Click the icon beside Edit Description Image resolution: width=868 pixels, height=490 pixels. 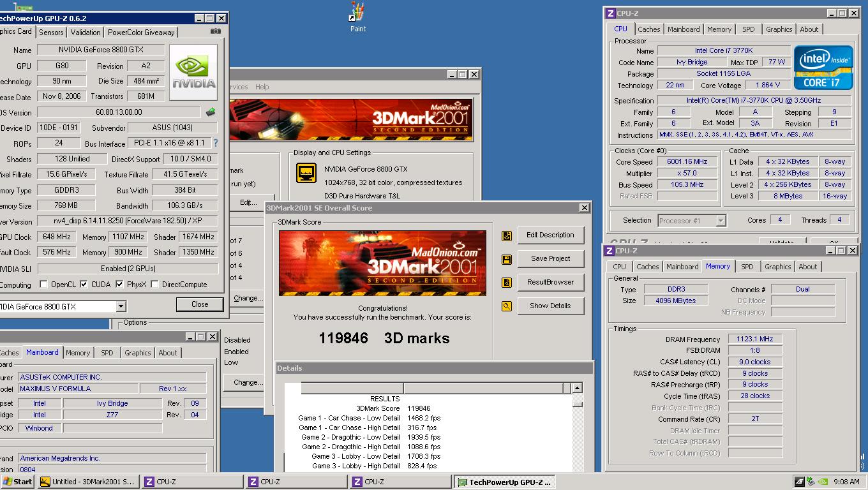tap(506, 235)
